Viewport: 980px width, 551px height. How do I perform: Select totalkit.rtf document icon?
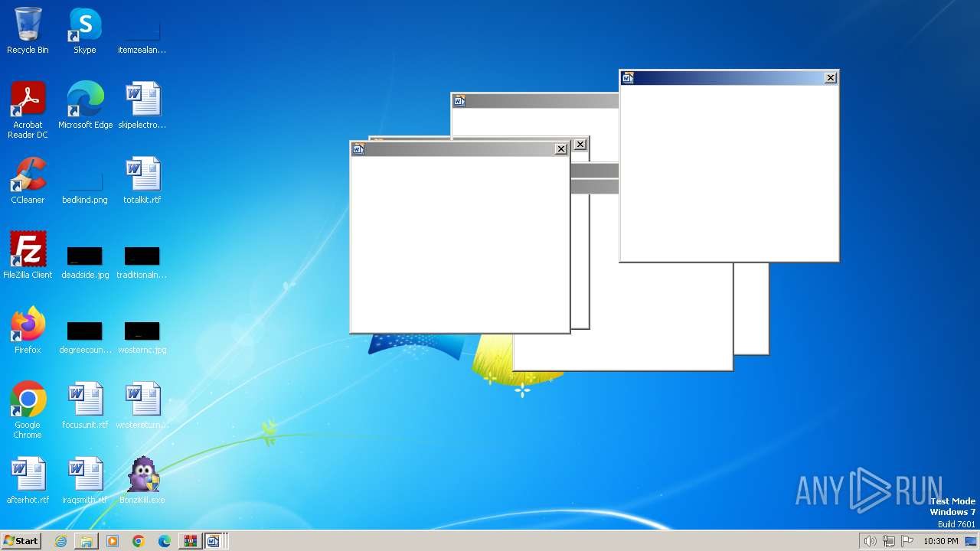pyautogui.click(x=142, y=181)
